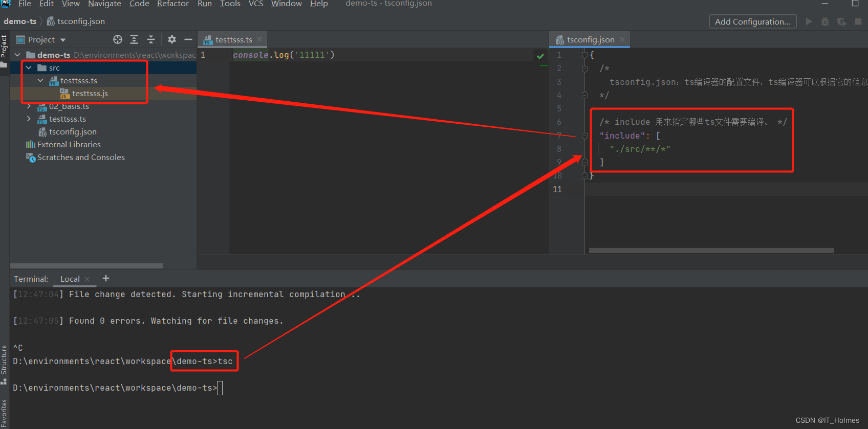Open the File menu
868x429 pixels.
point(25,4)
